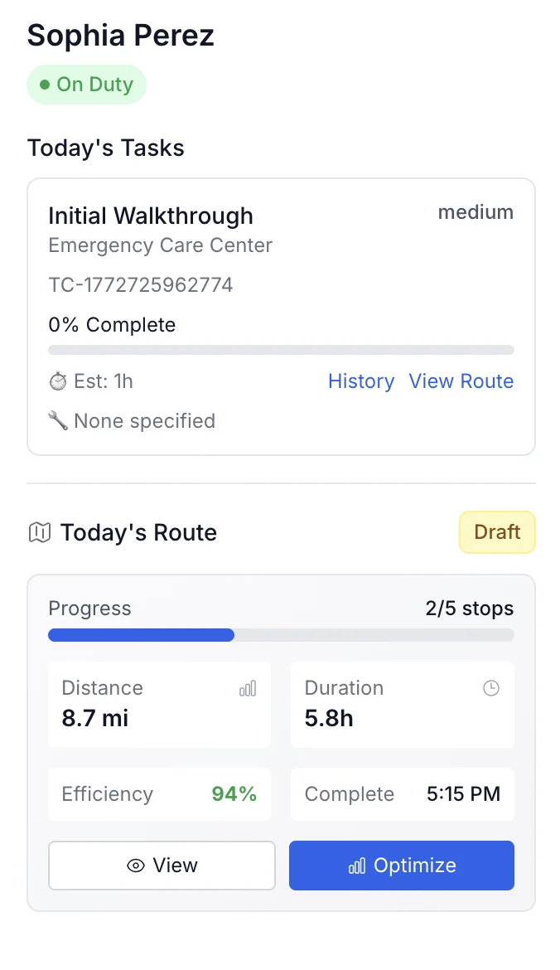Expand the Efficiency details card
560x970 pixels.
click(x=159, y=793)
